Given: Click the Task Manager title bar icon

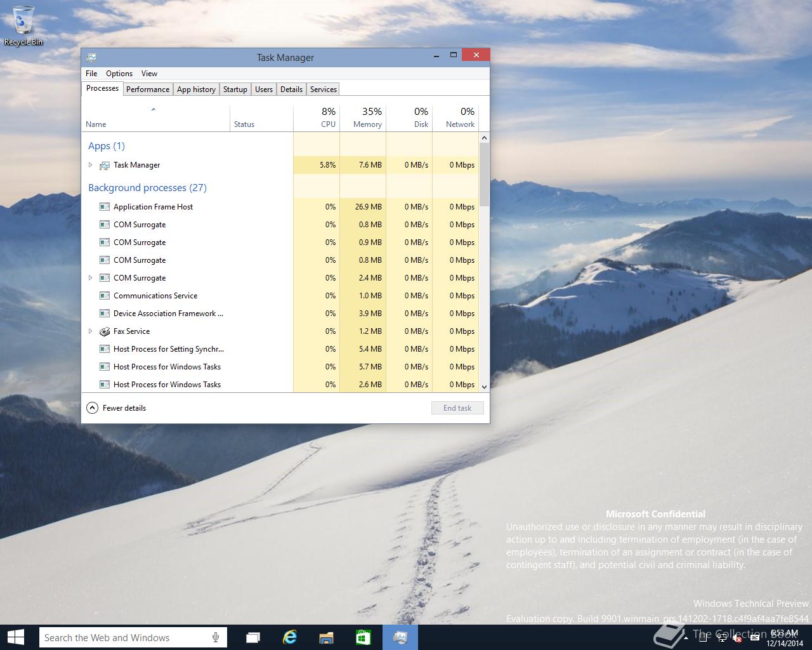Looking at the screenshot, I should pos(92,57).
